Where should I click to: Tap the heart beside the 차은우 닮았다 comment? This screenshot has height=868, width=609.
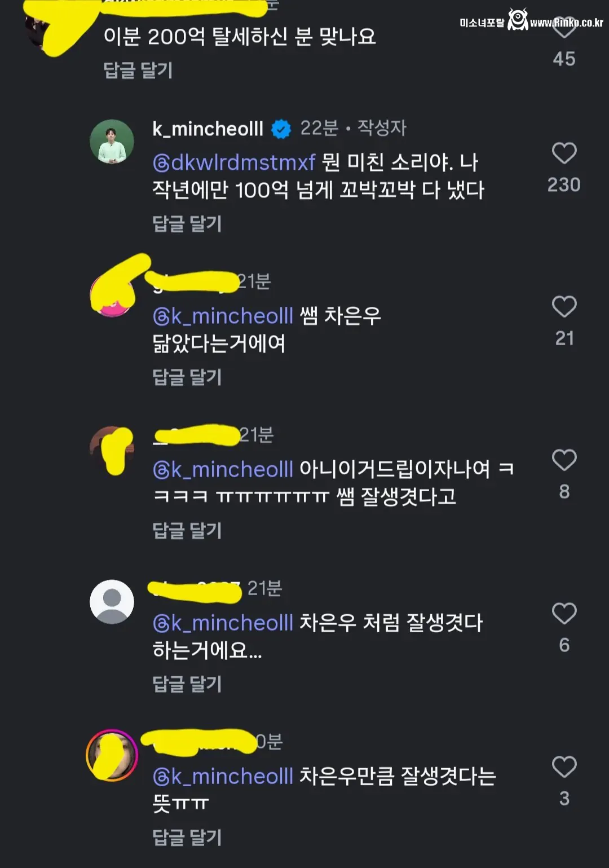click(563, 306)
